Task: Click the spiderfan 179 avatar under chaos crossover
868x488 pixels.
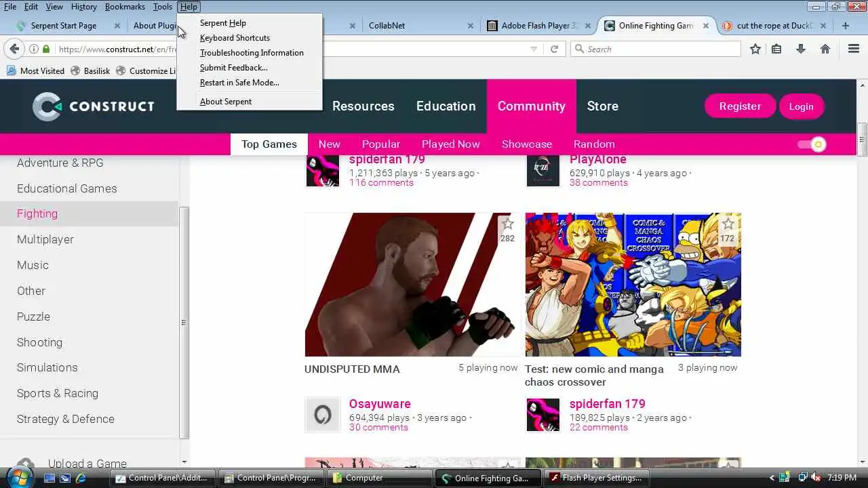Action: pos(543,415)
